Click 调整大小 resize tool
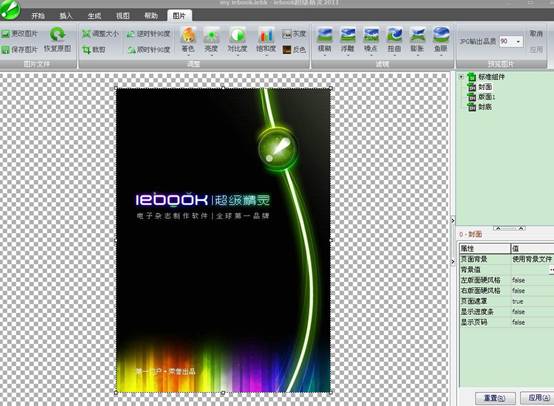 pos(100,34)
